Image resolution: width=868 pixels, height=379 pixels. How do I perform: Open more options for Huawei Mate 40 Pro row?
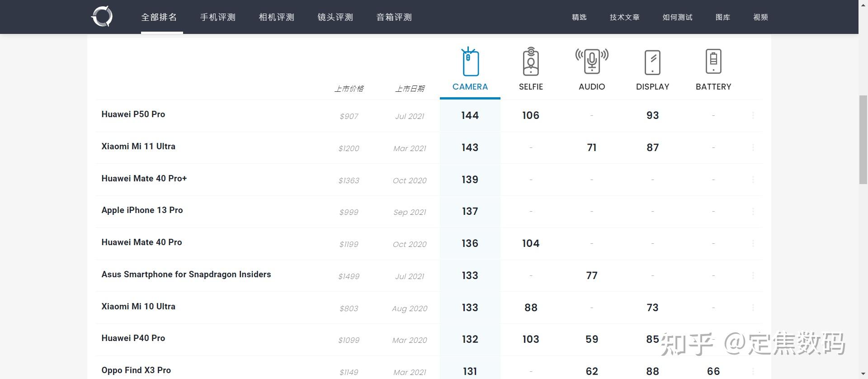coord(753,243)
